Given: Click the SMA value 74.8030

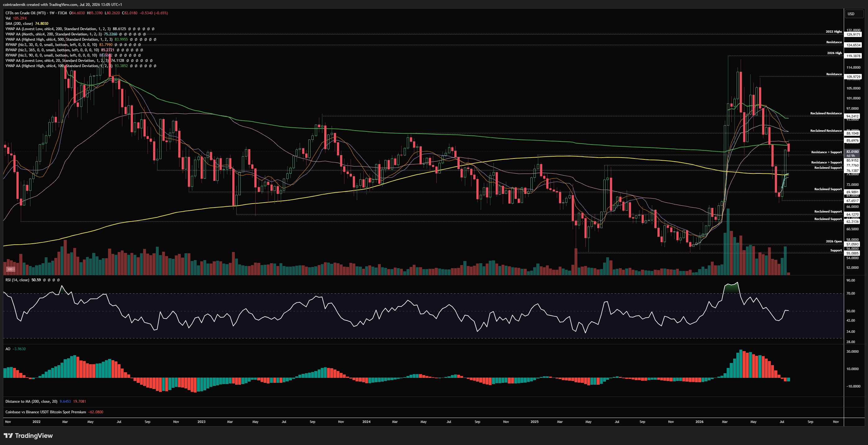Looking at the screenshot, I should point(42,24).
